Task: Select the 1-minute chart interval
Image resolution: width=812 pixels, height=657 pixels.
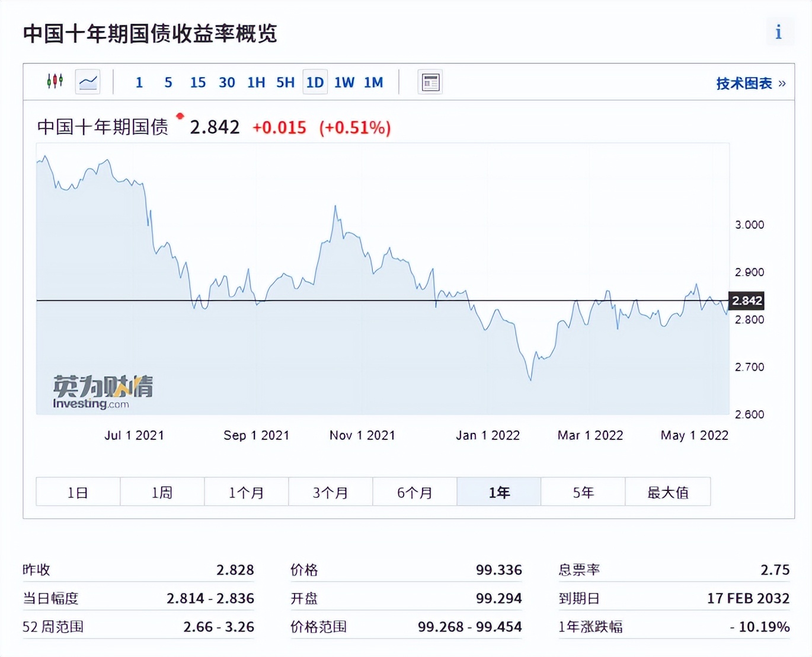Action: [139, 82]
